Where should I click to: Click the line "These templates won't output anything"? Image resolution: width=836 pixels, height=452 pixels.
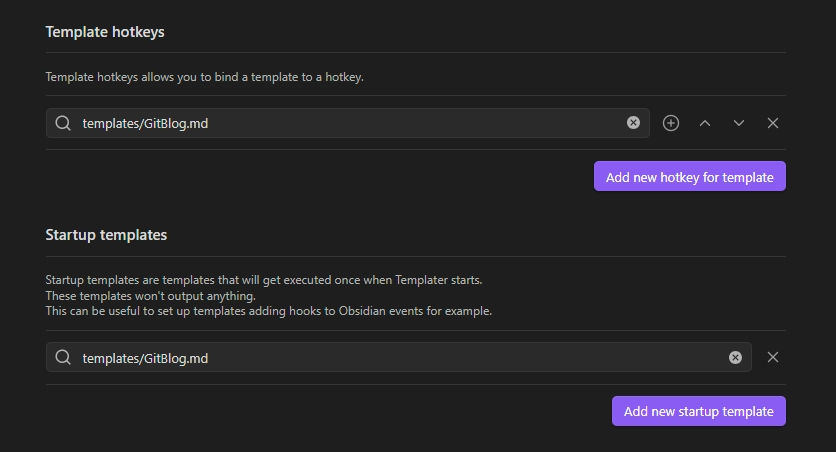pyautogui.click(x=150, y=296)
